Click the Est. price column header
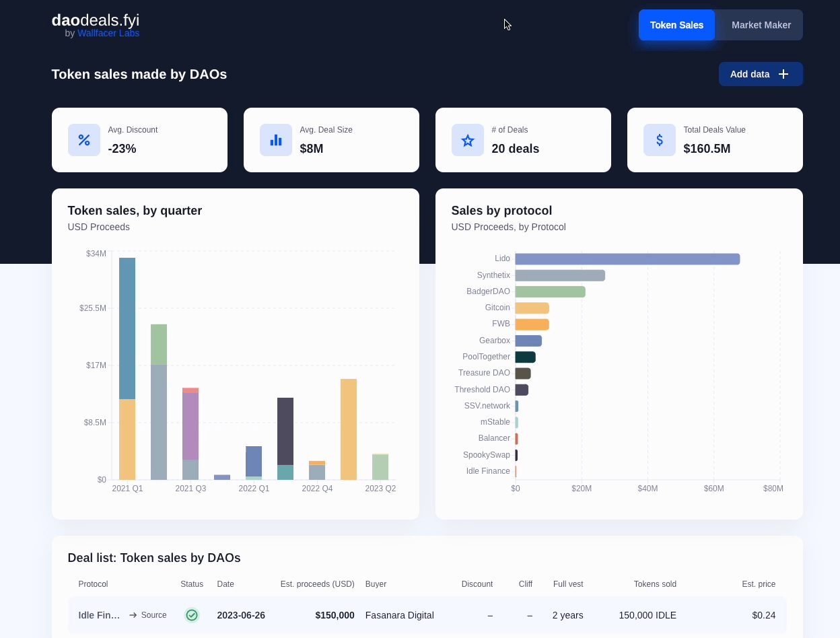Viewport: 840px width, 638px height. pos(759,584)
